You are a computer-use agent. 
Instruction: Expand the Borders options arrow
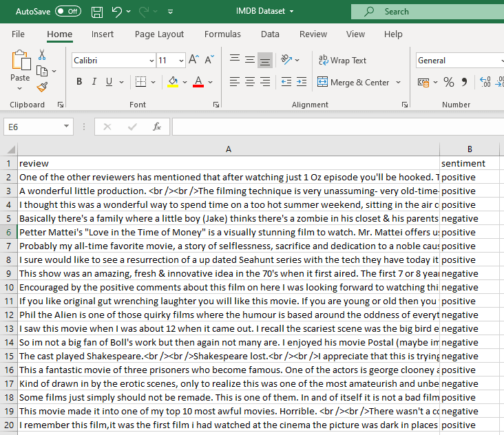click(154, 82)
